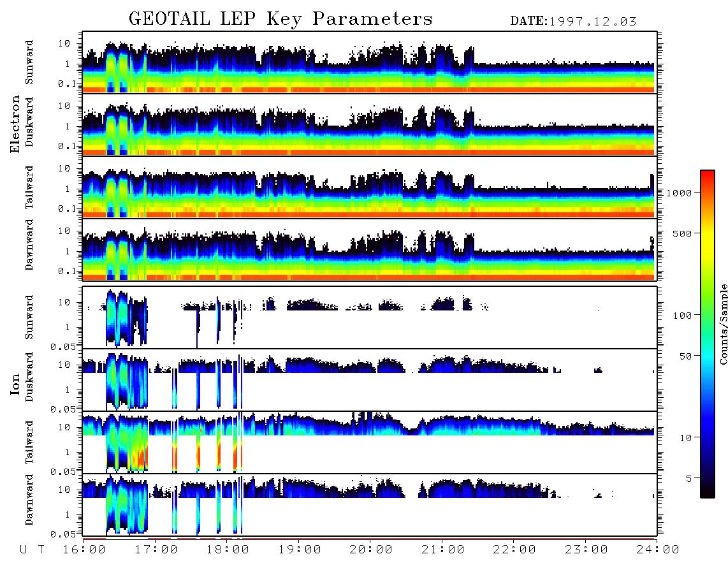Click the Electron Dawnward spectrogram plot
728x561 pixels.
coord(370,249)
